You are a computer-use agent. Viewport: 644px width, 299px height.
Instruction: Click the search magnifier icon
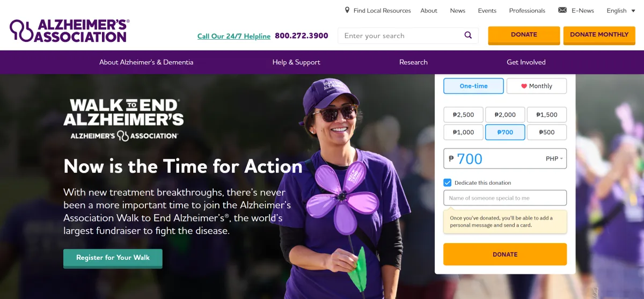[468, 35]
